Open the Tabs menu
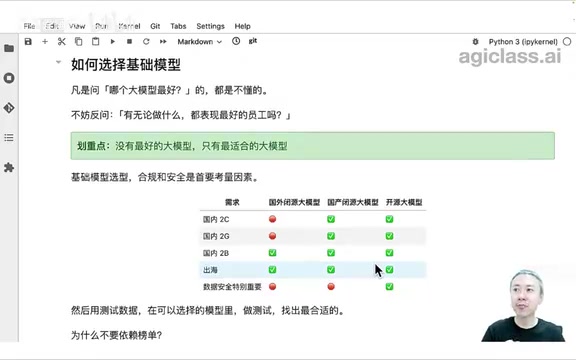 coord(178,26)
